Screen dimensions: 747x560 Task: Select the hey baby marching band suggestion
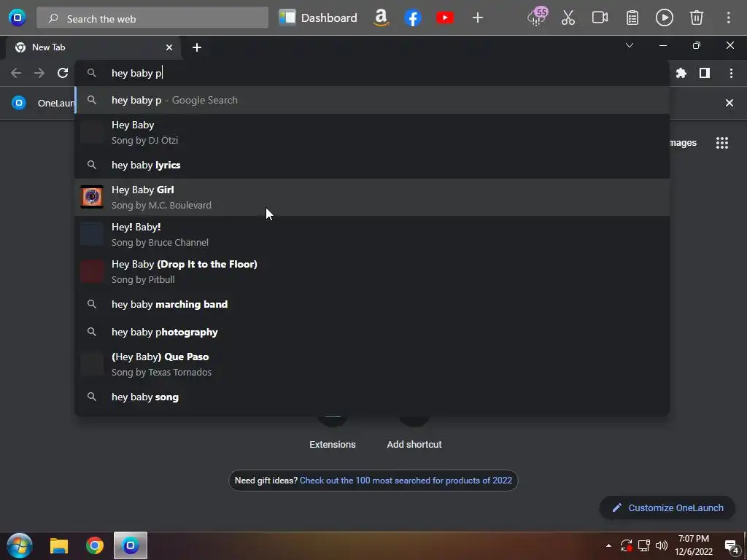click(371, 304)
